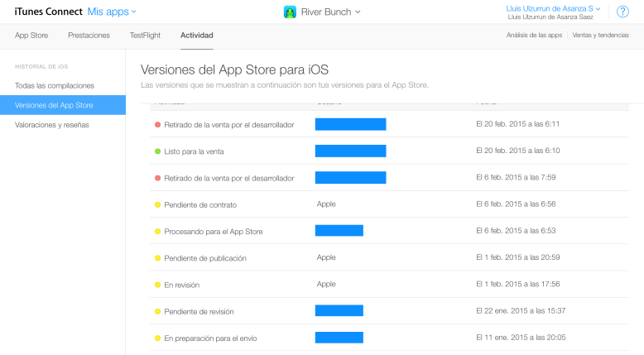The width and height of the screenshot is (644, 355).
Task: Open Análisis de las apps link
Action: pyautogui.click(x=534, y=35)
